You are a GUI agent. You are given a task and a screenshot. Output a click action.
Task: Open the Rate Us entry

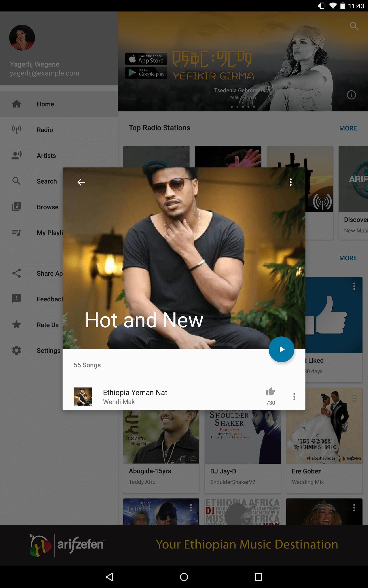(31, 325)
